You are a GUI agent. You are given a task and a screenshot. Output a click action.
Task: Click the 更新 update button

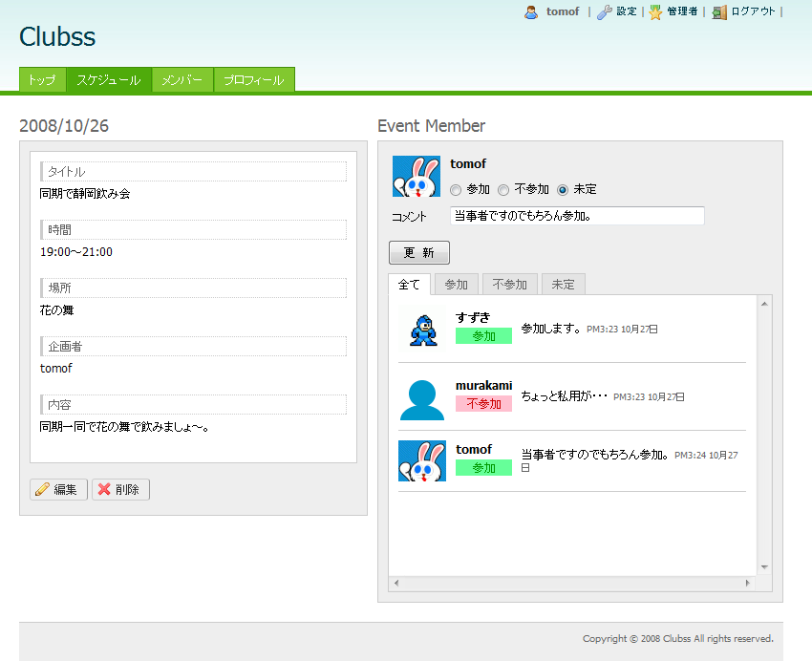419,252
